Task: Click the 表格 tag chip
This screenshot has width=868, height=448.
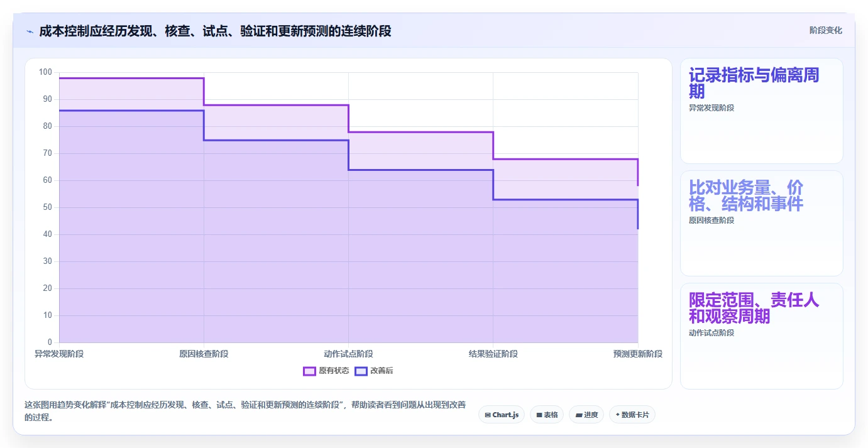Action: pos(547,415)
